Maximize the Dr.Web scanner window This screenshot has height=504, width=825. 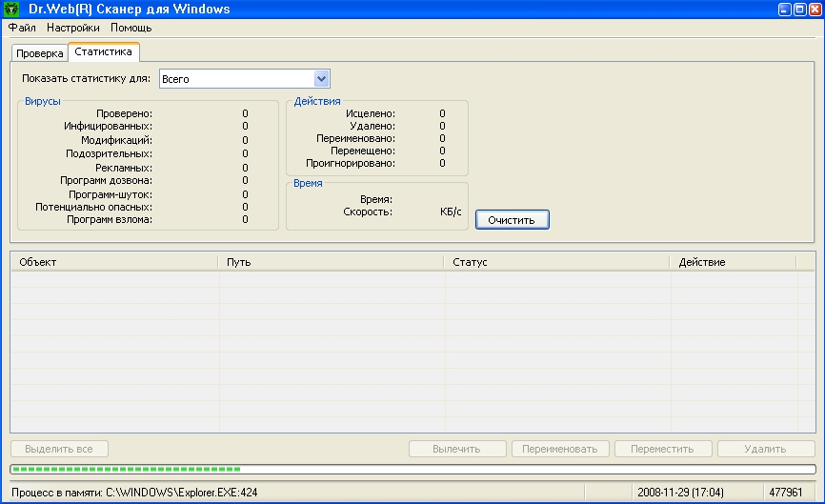click(798, 9)
